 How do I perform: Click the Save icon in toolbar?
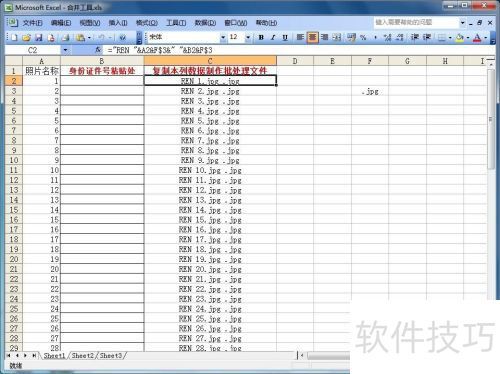pyautogui.click(x=39, y=37)
